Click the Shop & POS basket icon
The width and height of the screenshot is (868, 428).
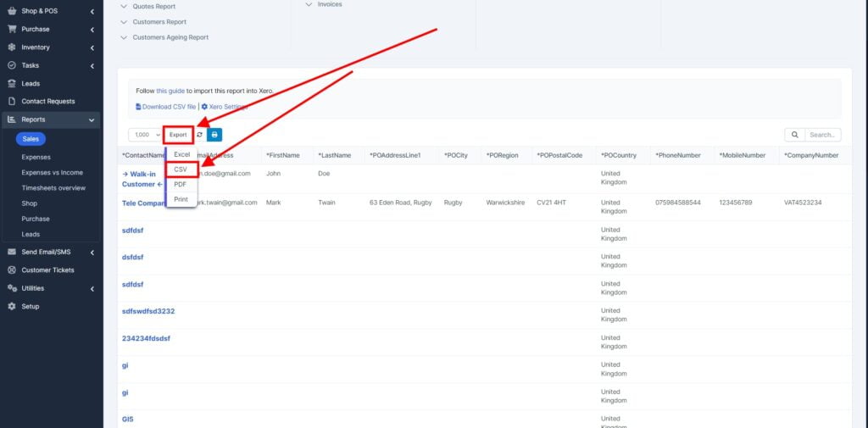point(12,11)
